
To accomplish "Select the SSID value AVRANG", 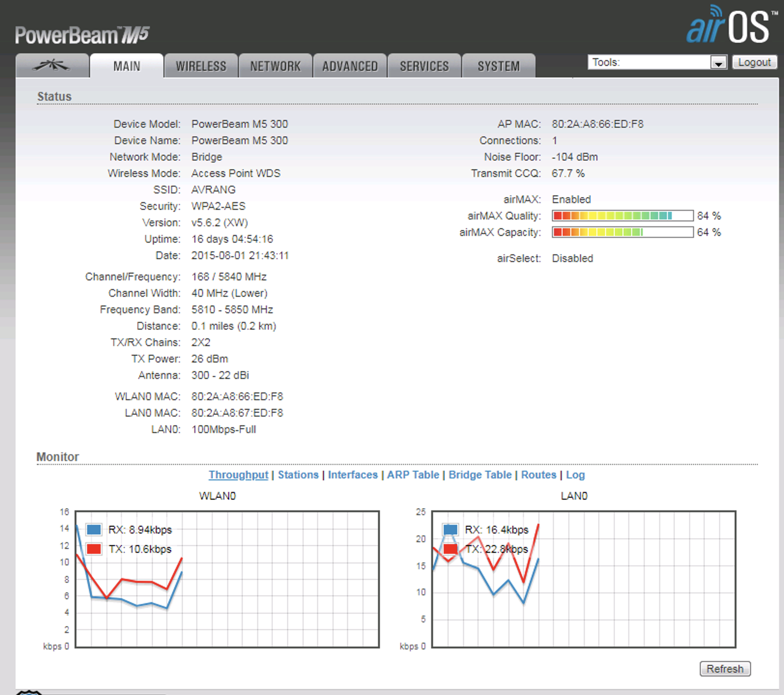I will coord(214,189).
